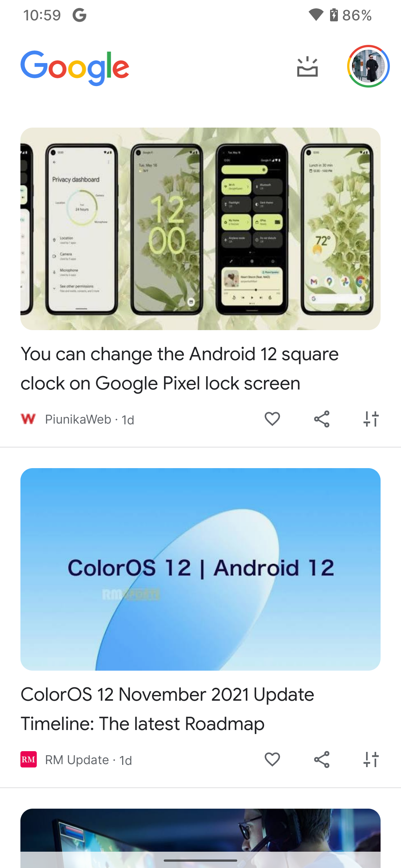Viewport: 401px width, 868px height.
Task: Open the updates inbox tray icon
Action: click(307, 67)
